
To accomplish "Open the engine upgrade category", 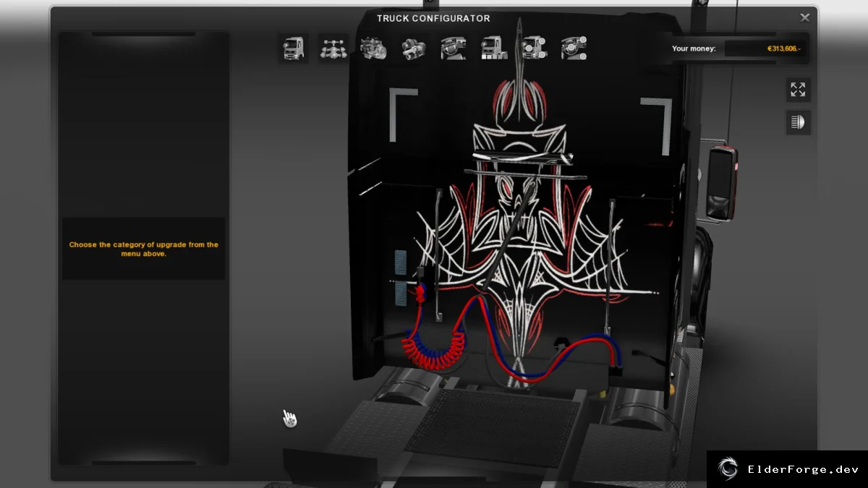I will click(373, 48).
